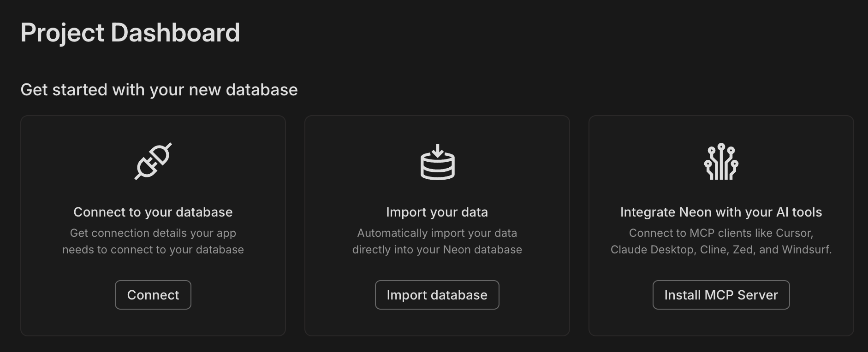Click the "Connect to your database" title
The width and height of the screenshot is (868, 352).
tap(153, 212)
